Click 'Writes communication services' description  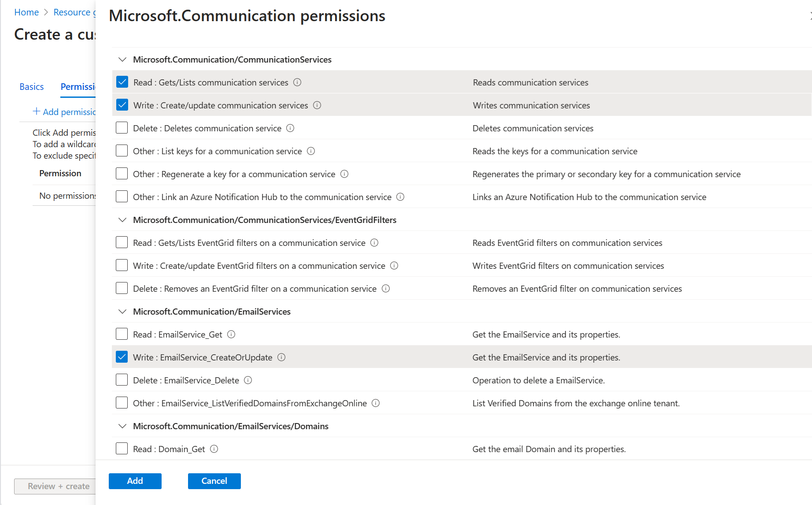(x=531, y=105)
